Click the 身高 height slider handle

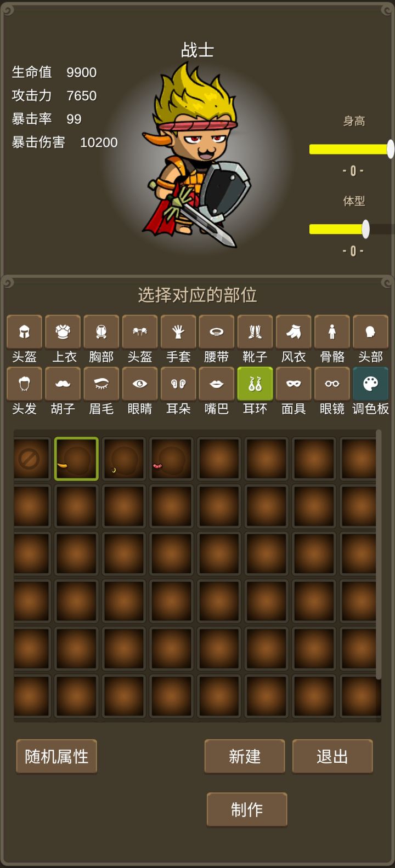click(x=391, y=149)
